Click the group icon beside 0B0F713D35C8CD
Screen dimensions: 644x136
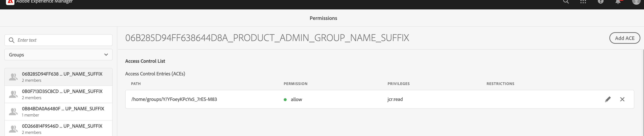[x=13, y=94]
